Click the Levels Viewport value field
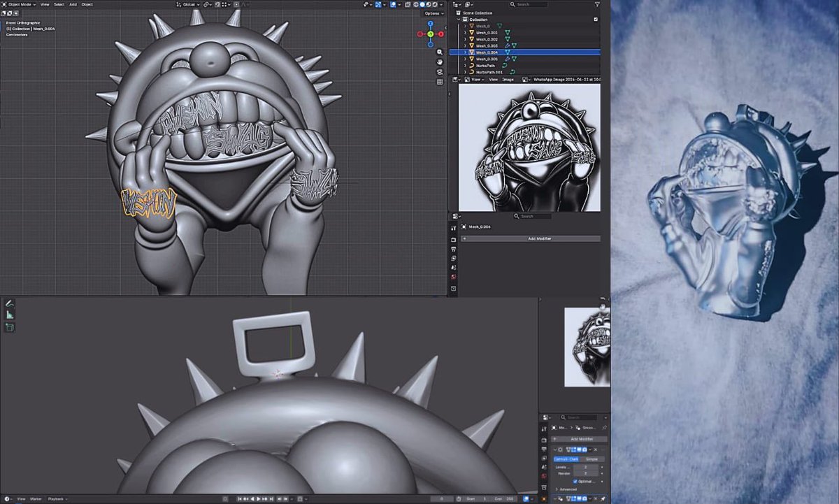Screen dimensions: 839x504 585,467
